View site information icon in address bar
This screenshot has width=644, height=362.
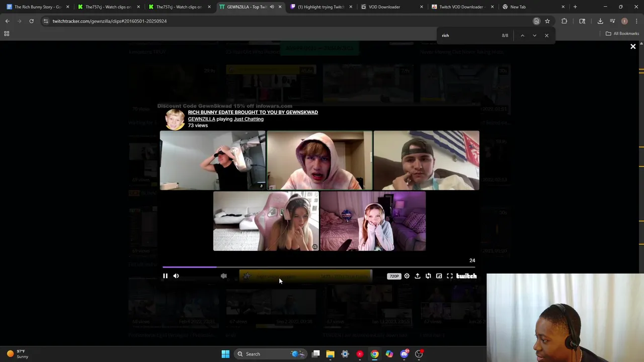coord(46,21)
